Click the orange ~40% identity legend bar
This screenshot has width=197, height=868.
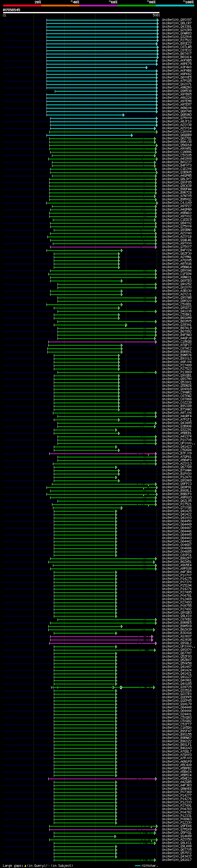[60, 6]
